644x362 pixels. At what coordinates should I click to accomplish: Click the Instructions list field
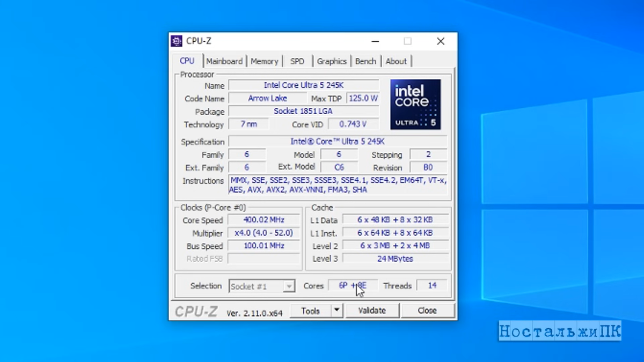coord(338,185)
